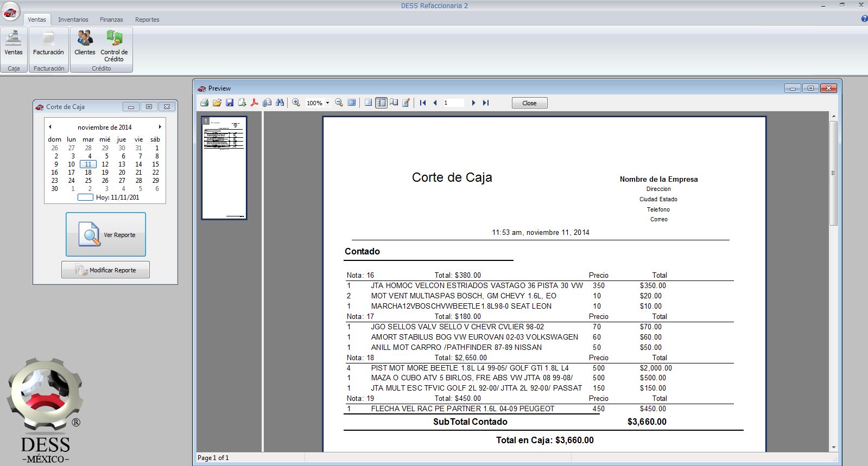This screenshot has height=466, width=868.
Task: Choose day 28 in November calendar
Action: coord(138,181)
